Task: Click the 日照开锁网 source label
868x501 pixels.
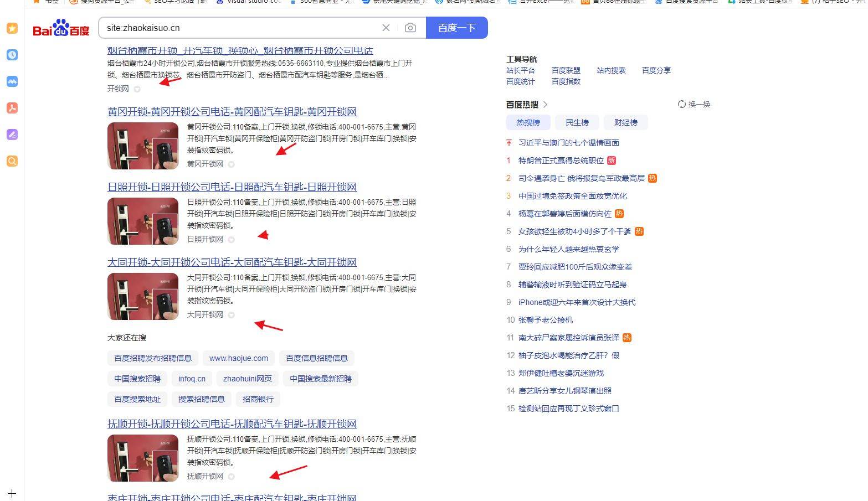Action: [x=206, y=240]
